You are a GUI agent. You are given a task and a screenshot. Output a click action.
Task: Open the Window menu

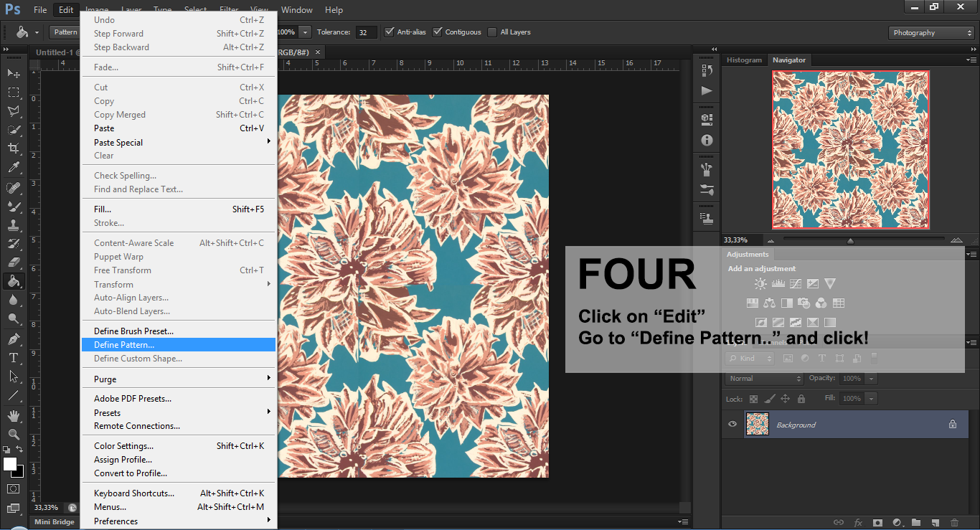point(297,10)
